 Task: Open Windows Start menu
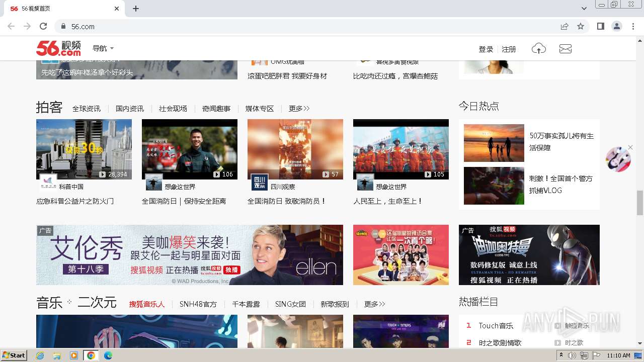[x=14, y=355]
